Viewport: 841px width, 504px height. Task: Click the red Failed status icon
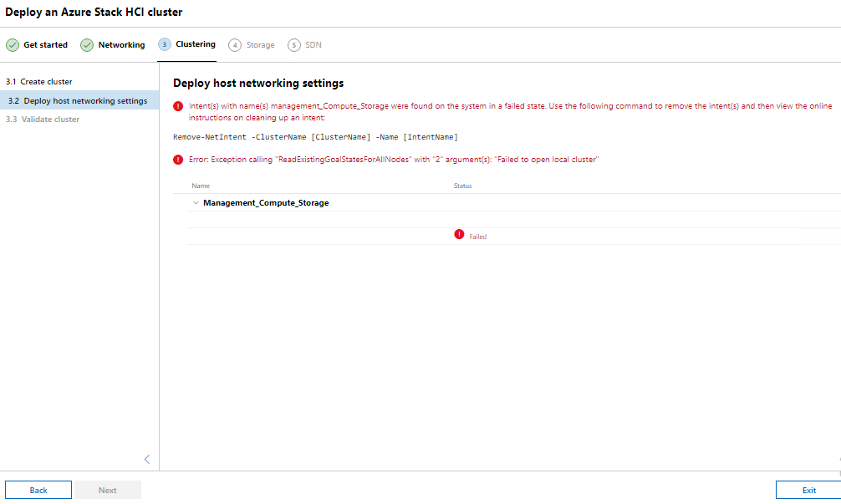[459, 235]
